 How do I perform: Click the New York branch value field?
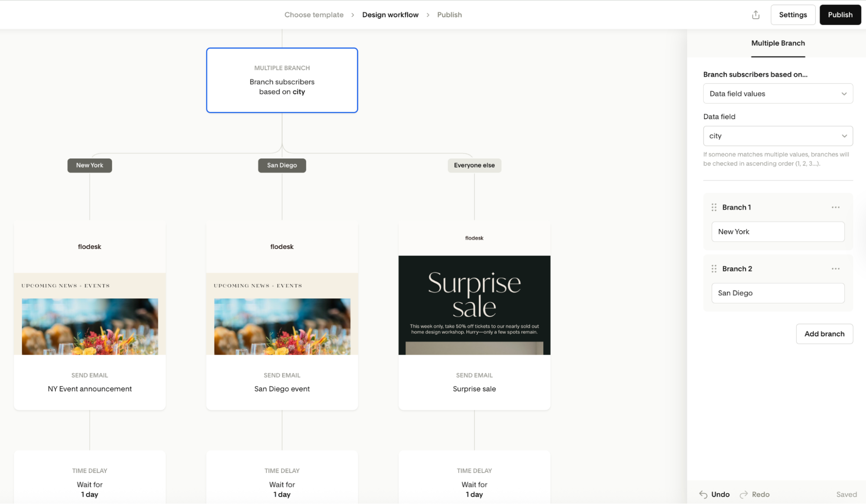tap(778, 232)
